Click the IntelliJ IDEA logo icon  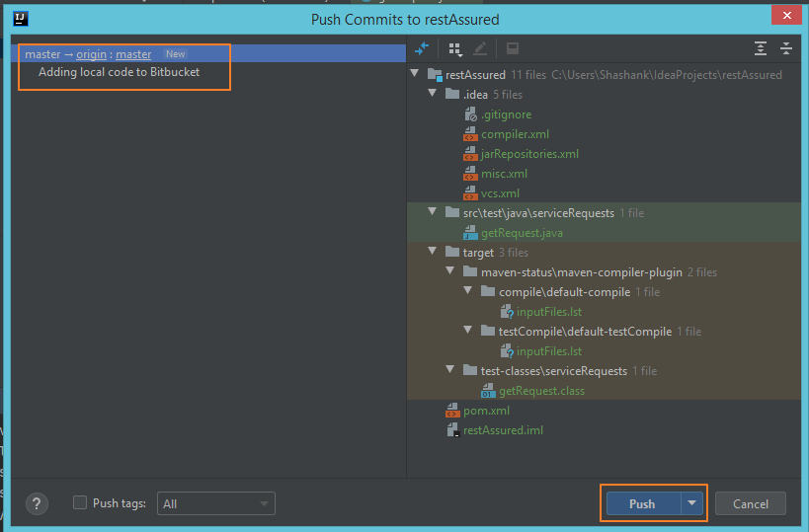coord(20,19)
